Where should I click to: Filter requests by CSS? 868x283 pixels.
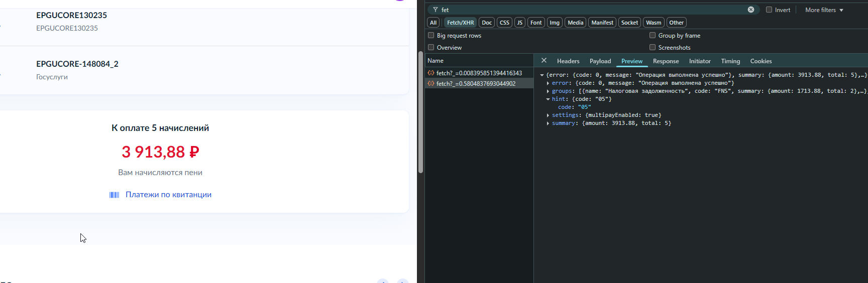click(504, 23)
